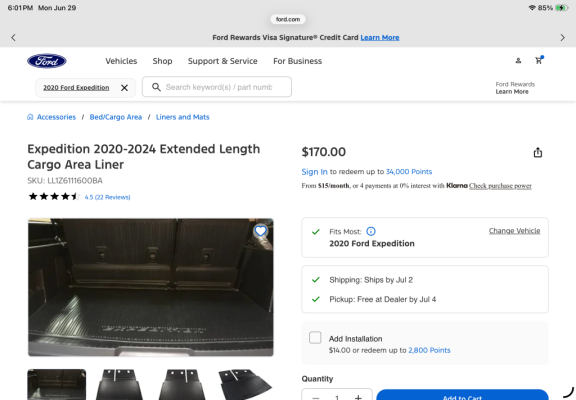This screenshot has width=576, height=400.
Task: Click the Accessories home icon in breadcrumb
Action: point(30,117)
